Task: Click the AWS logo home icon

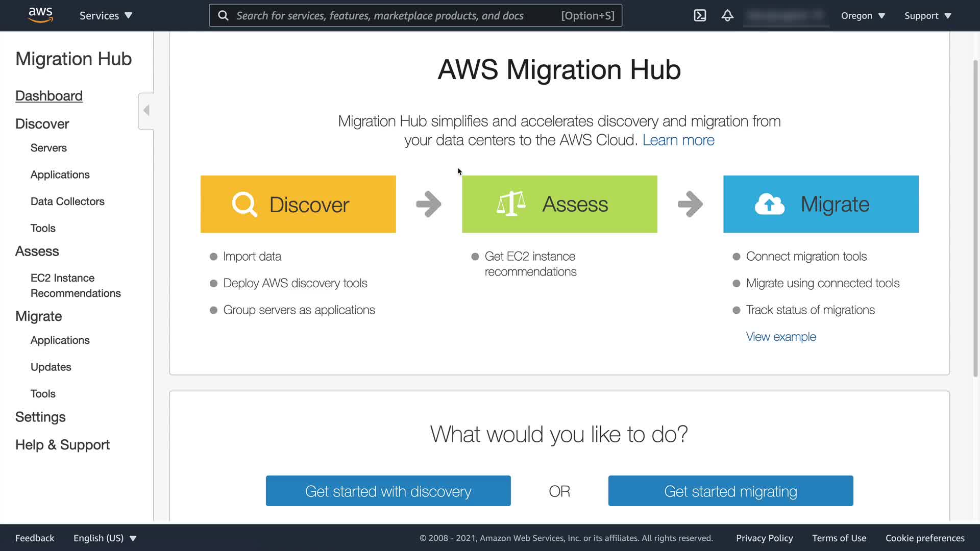Action: [x=40, y=15]
